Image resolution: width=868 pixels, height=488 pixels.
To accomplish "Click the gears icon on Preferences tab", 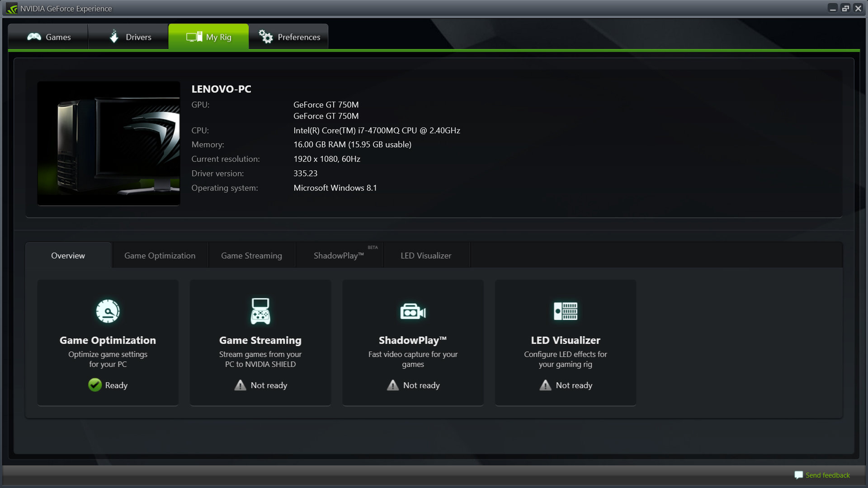I will click(266, 37).
